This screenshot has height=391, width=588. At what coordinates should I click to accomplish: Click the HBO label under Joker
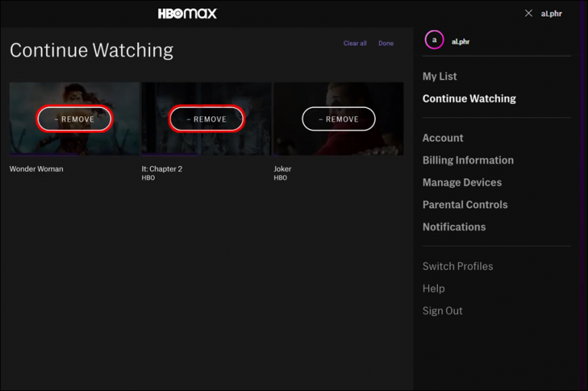pos(280,178)
